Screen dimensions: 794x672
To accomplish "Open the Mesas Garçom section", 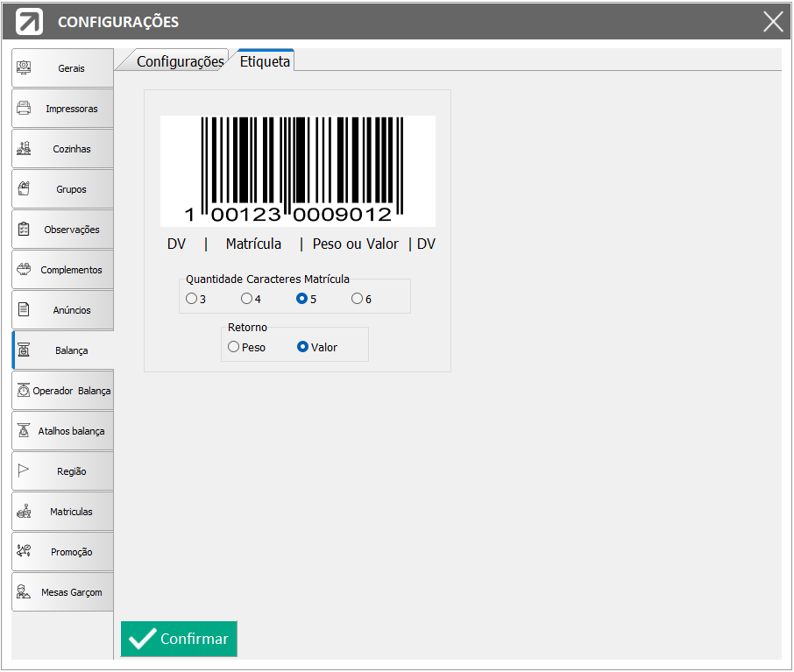I will pyautogui.click(x=63, y=592).
